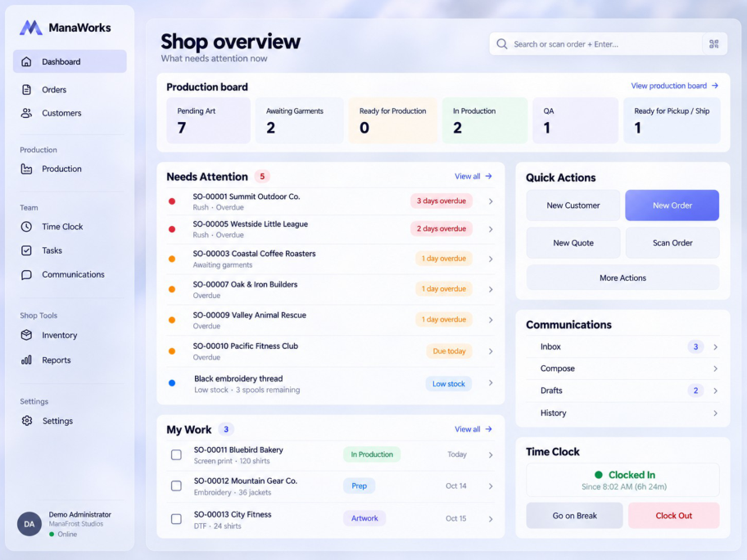Open the Compose row chevron
The height and width of the screenshot is (560, 747).
click(x=715, y=368)
